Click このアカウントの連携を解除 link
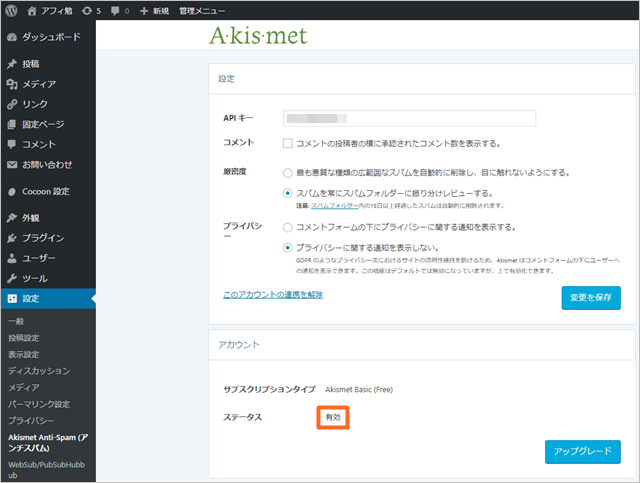640x483 pixels. 272,295
